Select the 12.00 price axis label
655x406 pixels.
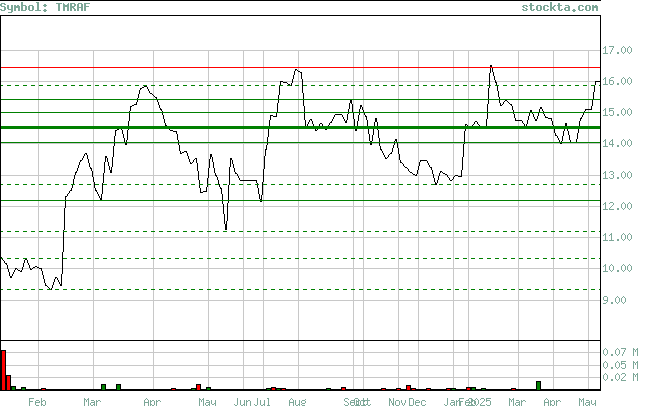coord(617,206)
